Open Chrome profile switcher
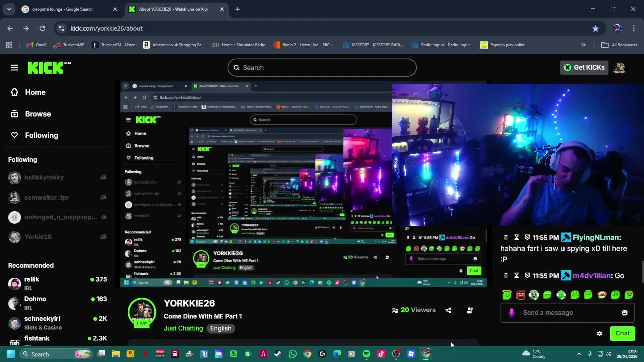Image resolution: width=644 pixels, height=362 pixels. [x=618, y=28]
